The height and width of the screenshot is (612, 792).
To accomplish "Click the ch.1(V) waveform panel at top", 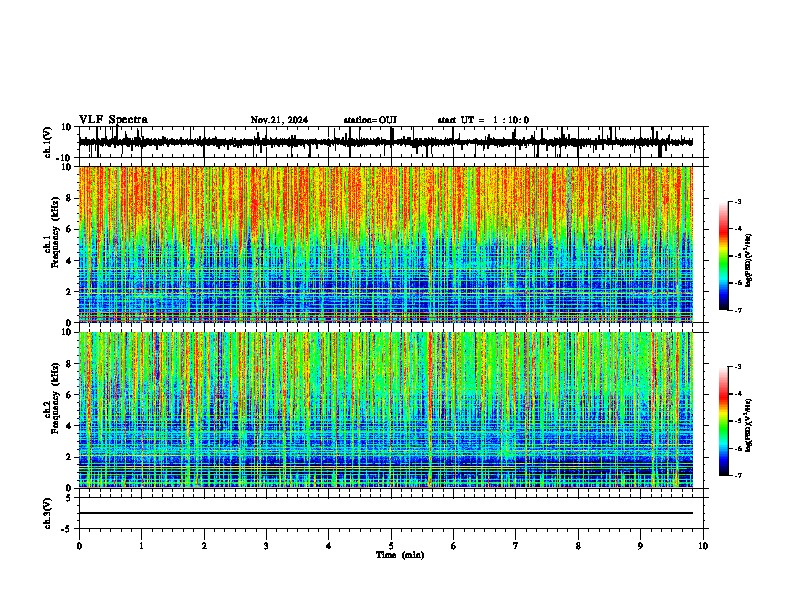I will pos(390,142).
